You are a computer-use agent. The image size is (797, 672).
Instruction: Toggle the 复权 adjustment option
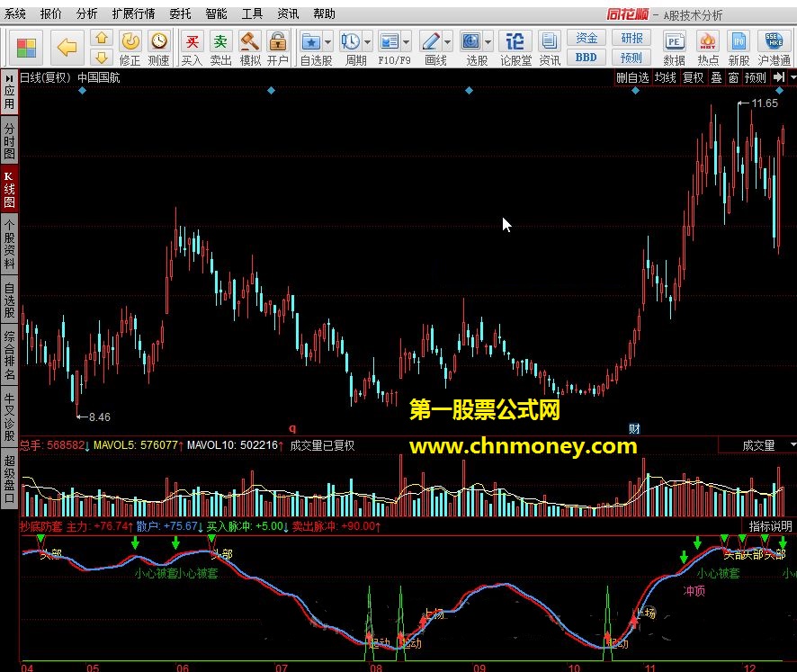[694, 77]
